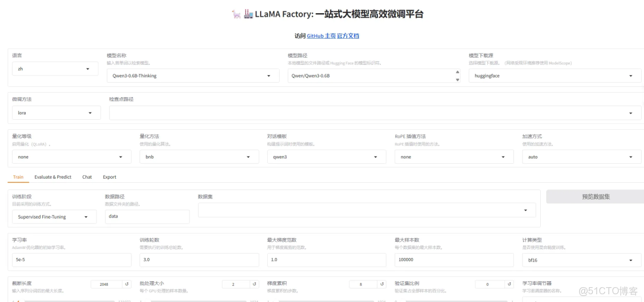
Task: Open the 语言 dropdown showing zh
Action: (x=55, y=69)
